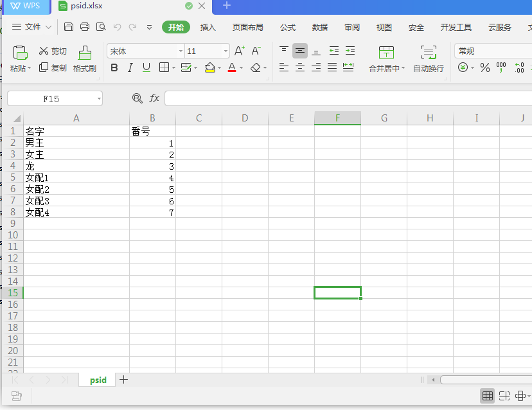This screenshot has height=410, width=532.
Task: Toggle italic formatting
Action: click(130, 67)
